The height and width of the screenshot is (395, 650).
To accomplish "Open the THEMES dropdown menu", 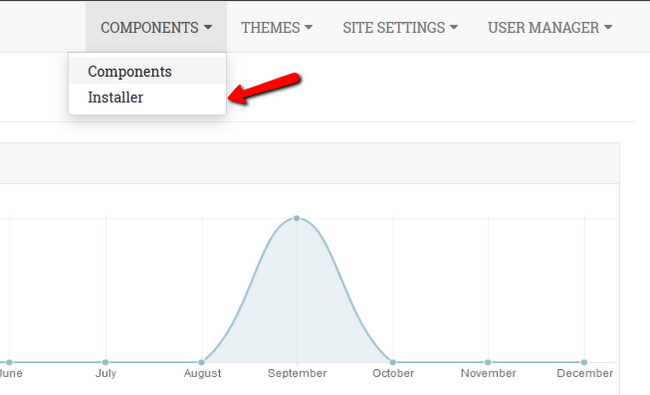I will click(x=277, y=27).
